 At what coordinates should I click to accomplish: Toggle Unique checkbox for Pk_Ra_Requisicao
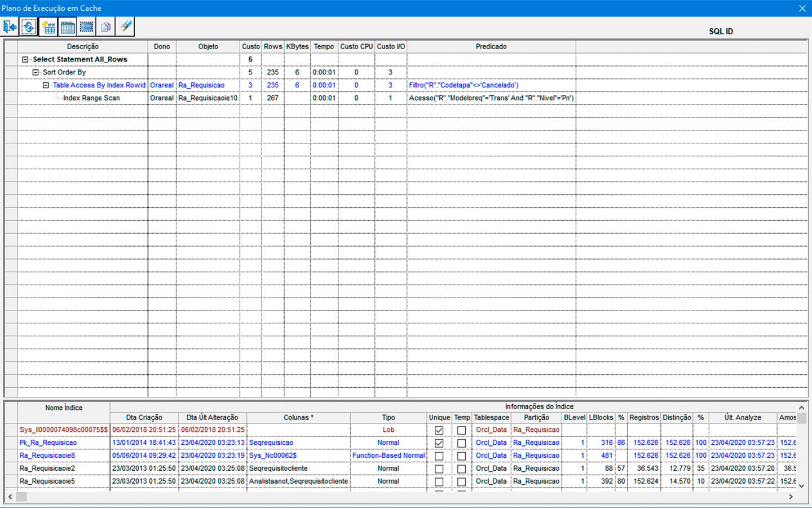pos(439,443)
